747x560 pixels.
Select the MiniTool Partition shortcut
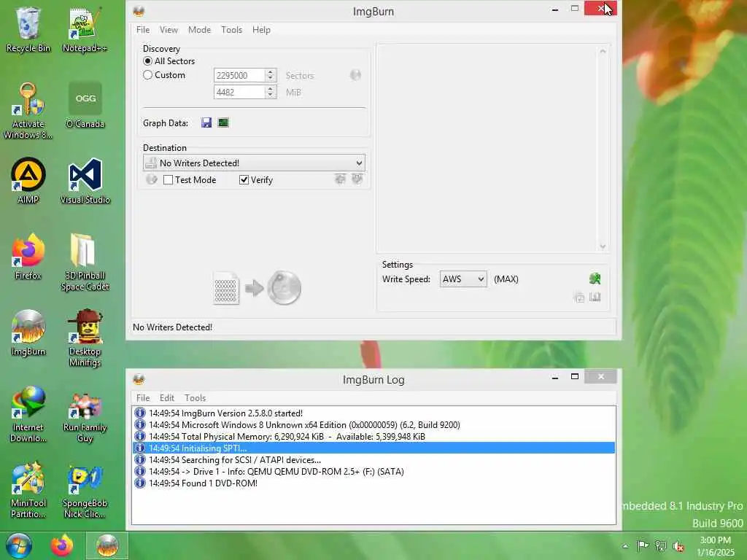pyautogui.click(x=28, y=489)
